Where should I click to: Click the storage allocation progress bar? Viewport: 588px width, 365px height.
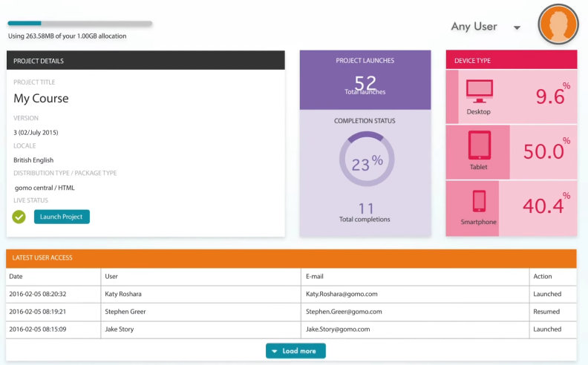79,24
